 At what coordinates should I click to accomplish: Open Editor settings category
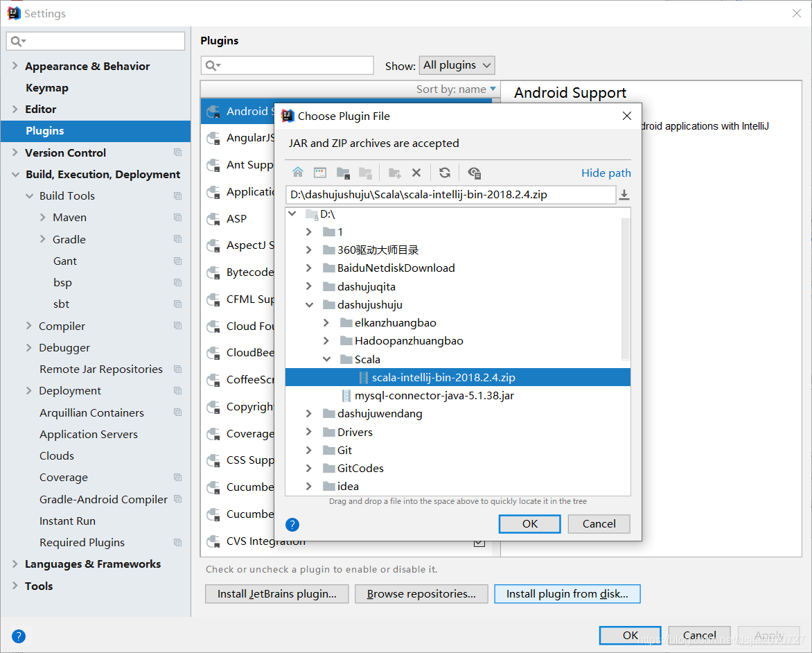pyautogui.click(x=40, y=110)
